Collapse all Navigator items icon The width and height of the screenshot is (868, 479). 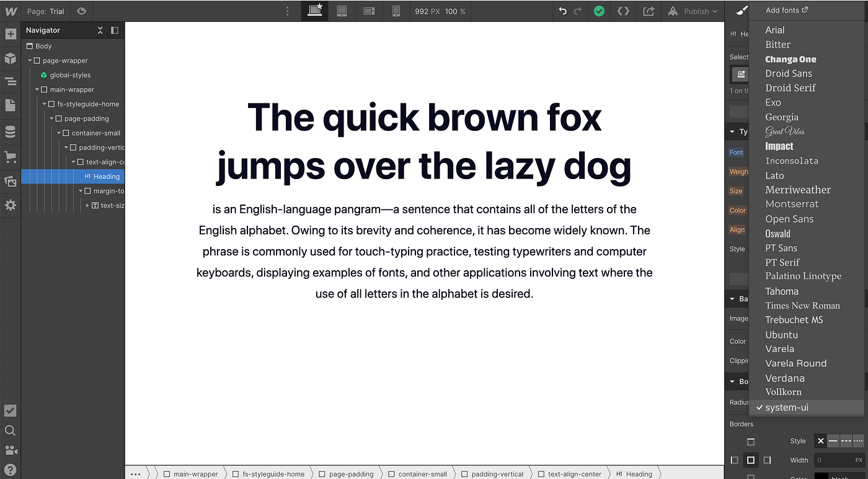(x=100, y=30)
